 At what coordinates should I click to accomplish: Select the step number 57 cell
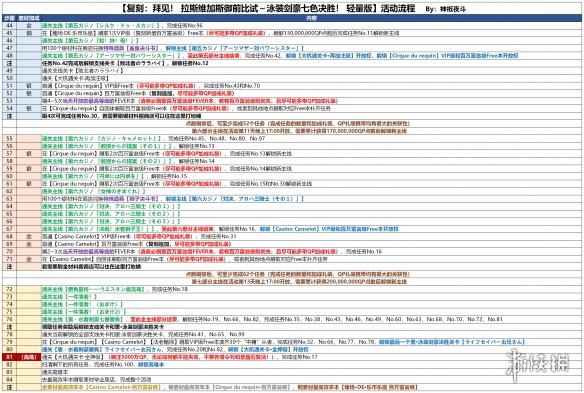click(x=9, y=153)
